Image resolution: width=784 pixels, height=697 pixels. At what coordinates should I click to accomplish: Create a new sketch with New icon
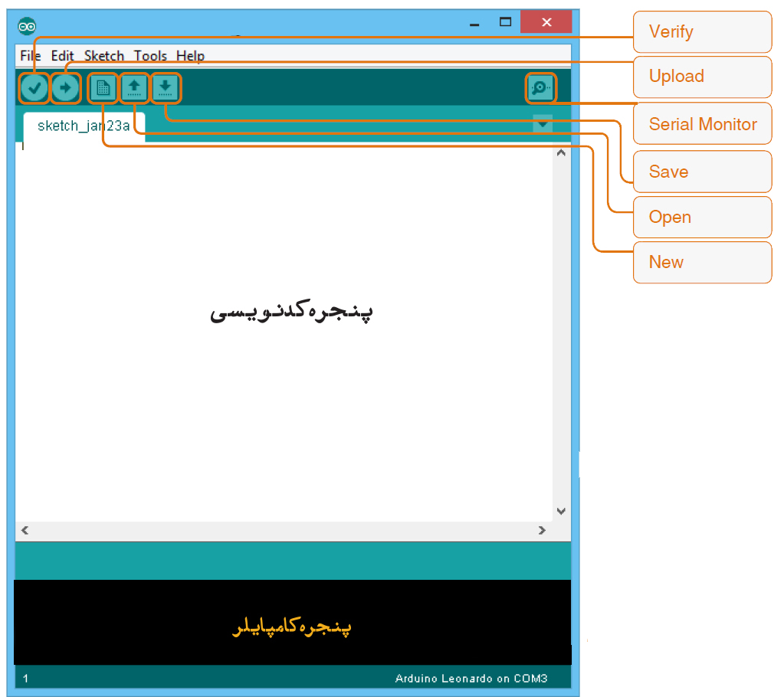coord(103,88)
